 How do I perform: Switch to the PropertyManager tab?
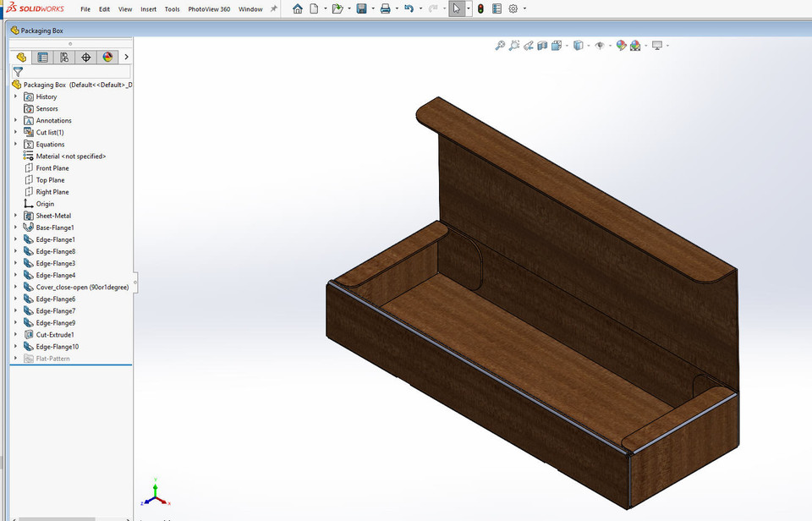(x=43, y=57)
